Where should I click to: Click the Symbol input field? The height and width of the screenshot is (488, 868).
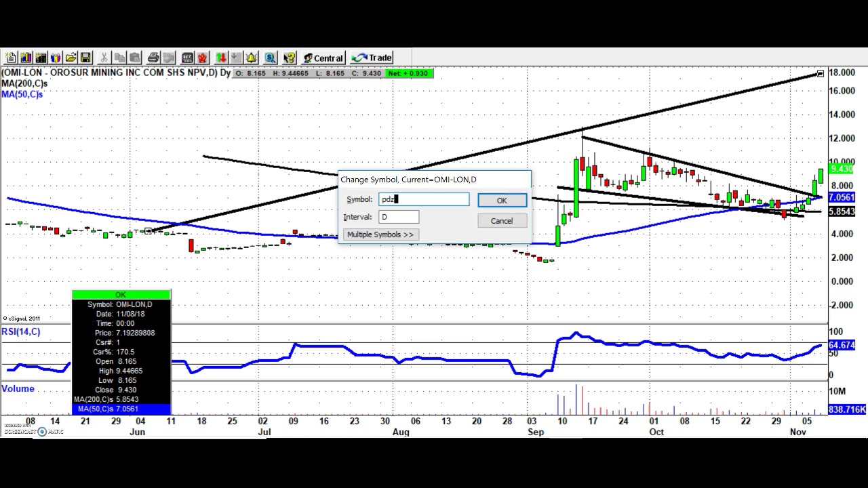pos(424,199)
